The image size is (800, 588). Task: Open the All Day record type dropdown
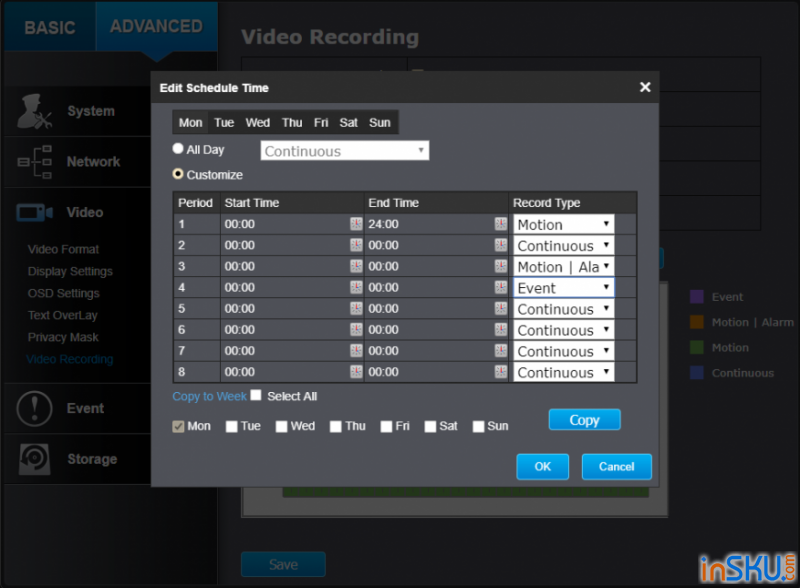(x=344, y=151)
